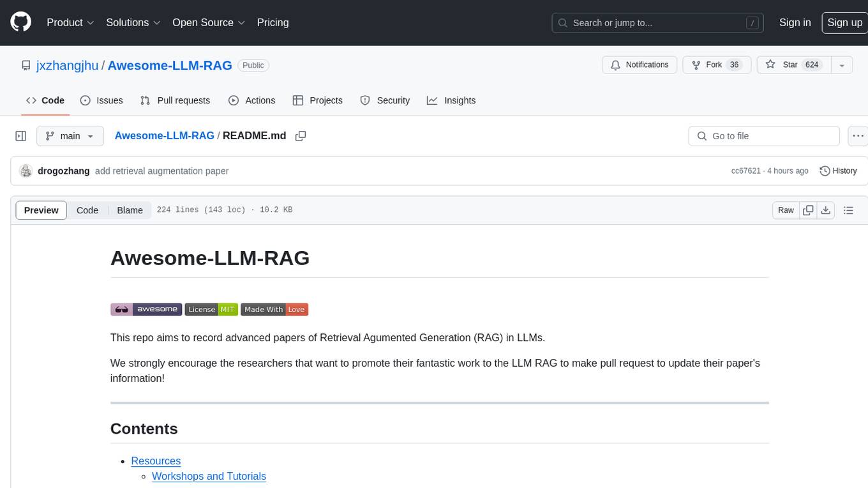Expand the file tree side panel

pyautogui.click(x=21, y=136)
